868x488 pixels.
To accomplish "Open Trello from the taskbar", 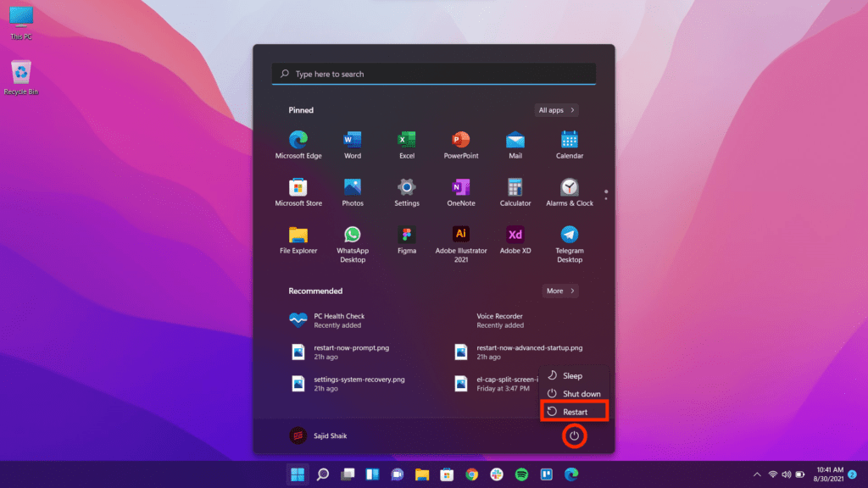I will 547,474.
